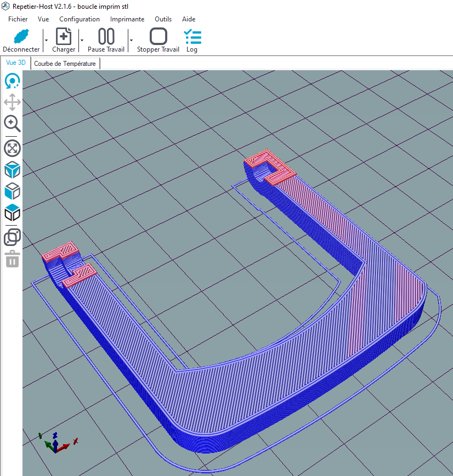Open the Fichier menu
Viewport: 453px width, 476px height.
point(18,19)
